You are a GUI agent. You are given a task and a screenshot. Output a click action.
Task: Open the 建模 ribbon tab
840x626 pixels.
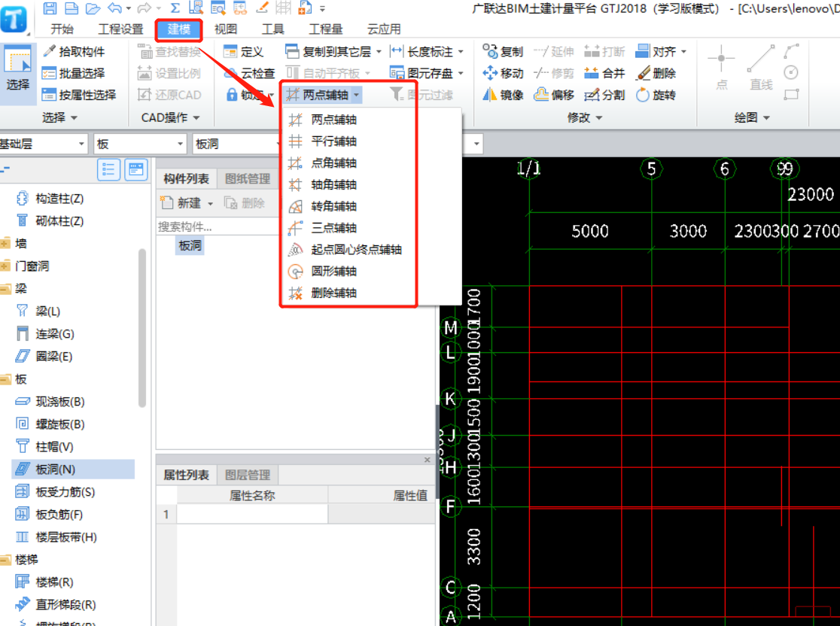click(179, 29)
